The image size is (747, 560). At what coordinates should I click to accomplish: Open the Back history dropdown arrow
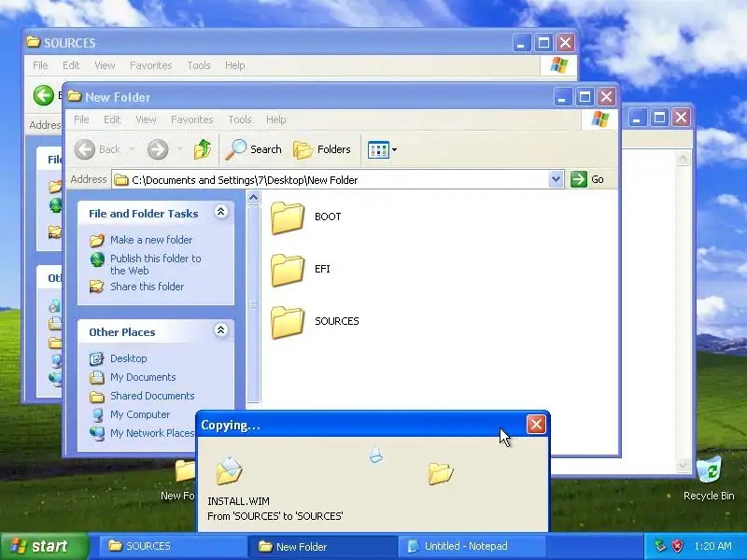click(x=132, y=149)
